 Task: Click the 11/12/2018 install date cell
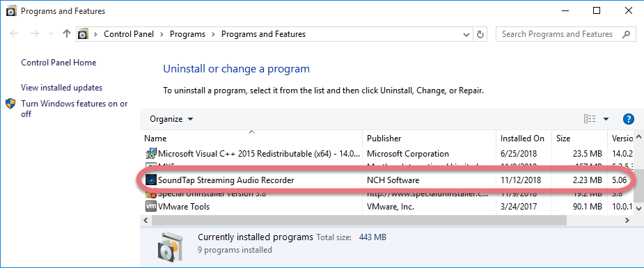click(520, 180)
